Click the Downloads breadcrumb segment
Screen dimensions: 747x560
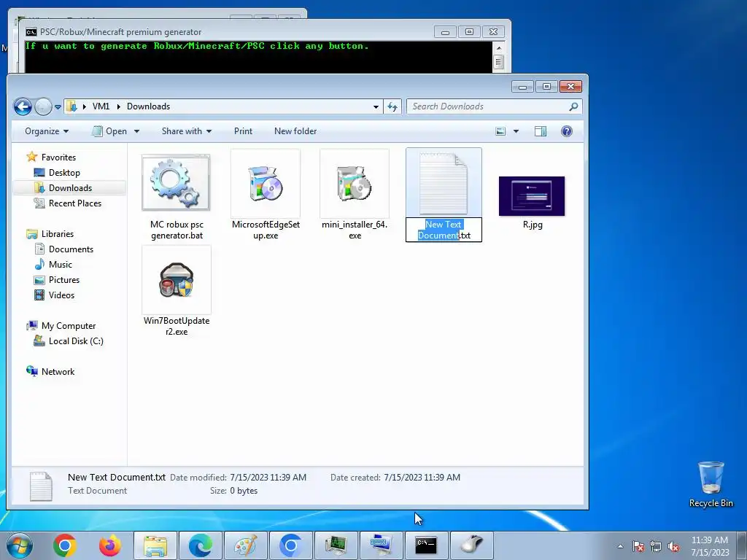coord(148,106)
